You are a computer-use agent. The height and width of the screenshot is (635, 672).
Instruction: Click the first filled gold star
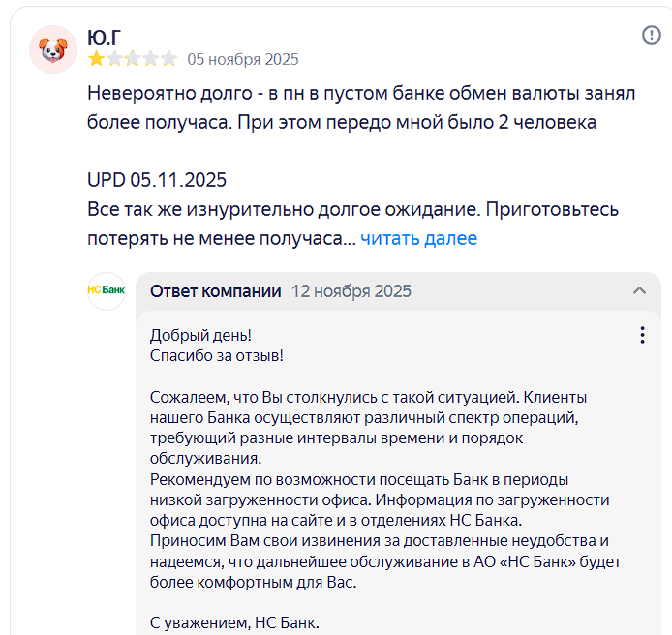(x=96, y=59)
